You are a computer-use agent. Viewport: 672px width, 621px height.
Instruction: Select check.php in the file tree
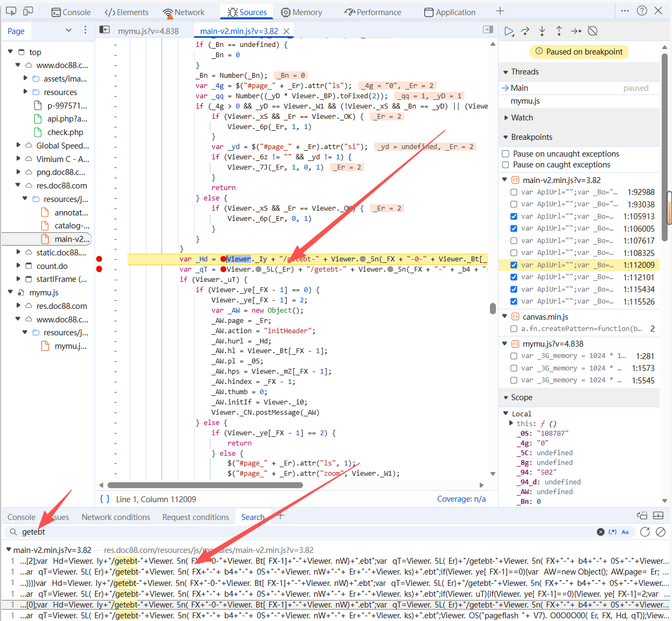pos(65,132)
